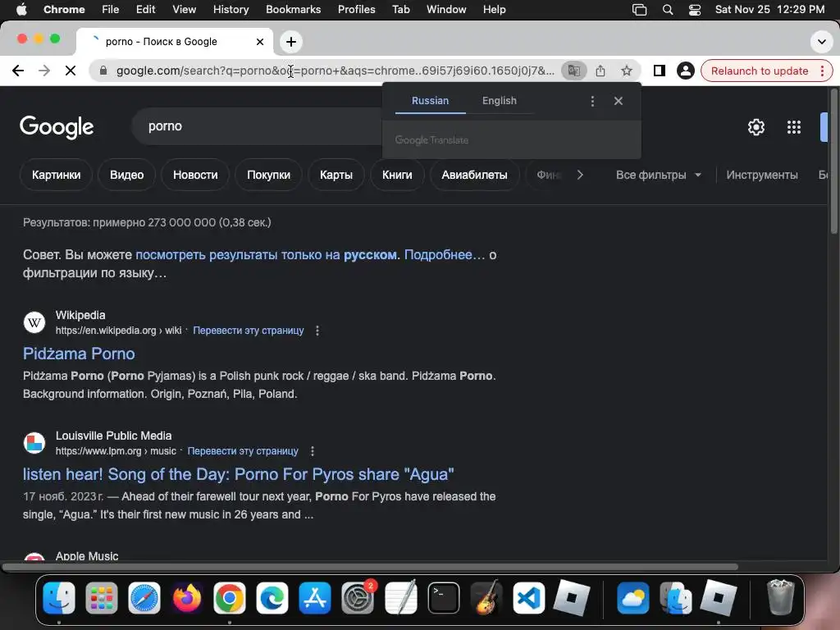Filter results by Новости
The width and height of the screenshot is (840, 630).
[x=195, y=175]
